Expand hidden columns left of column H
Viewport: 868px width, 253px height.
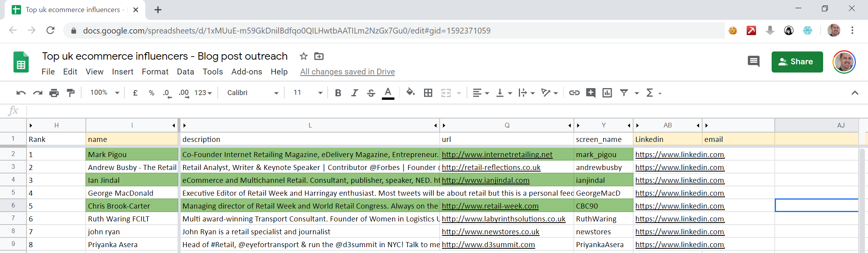pos(30,126)
